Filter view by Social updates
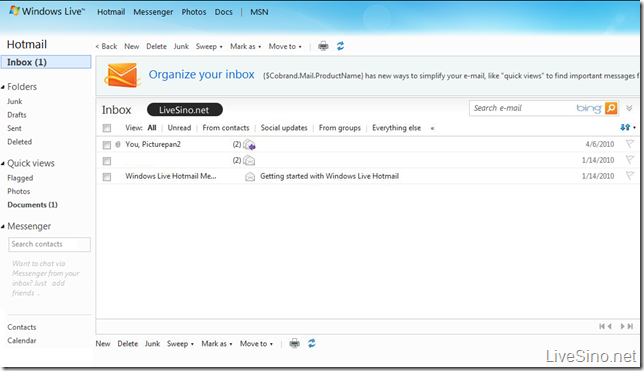 pyautogui.click(x=284, y=128)
